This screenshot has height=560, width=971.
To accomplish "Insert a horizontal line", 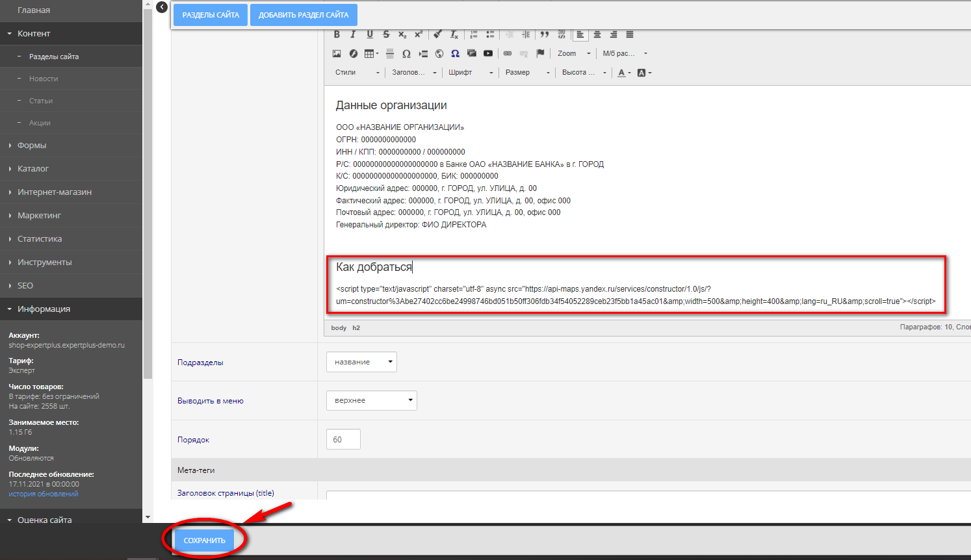I will tap(390, 53).
